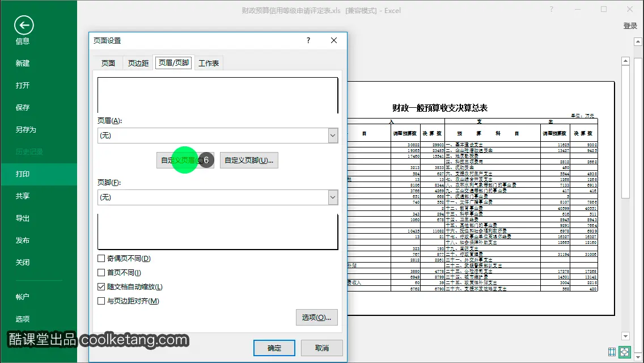Image resolution: width=644 pixels, height=363 pixels.
Task: Click preview scrollbar up arrow
Action: click(625, 61)
